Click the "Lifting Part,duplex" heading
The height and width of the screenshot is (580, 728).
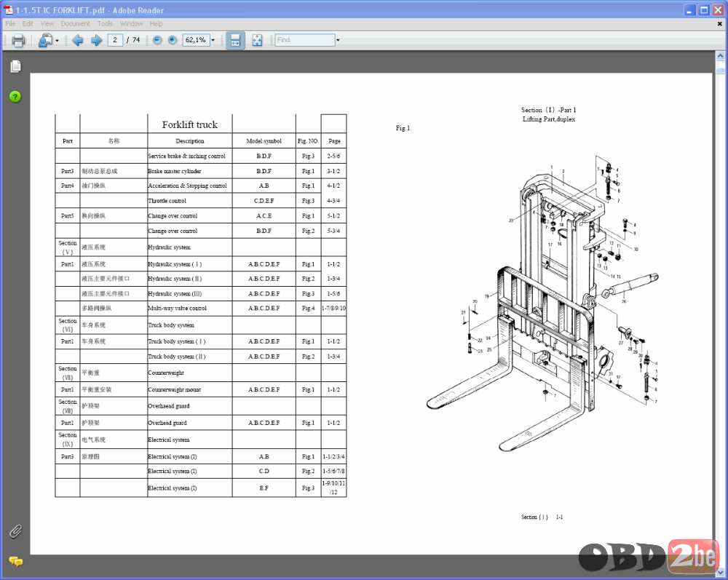[549, 119]
